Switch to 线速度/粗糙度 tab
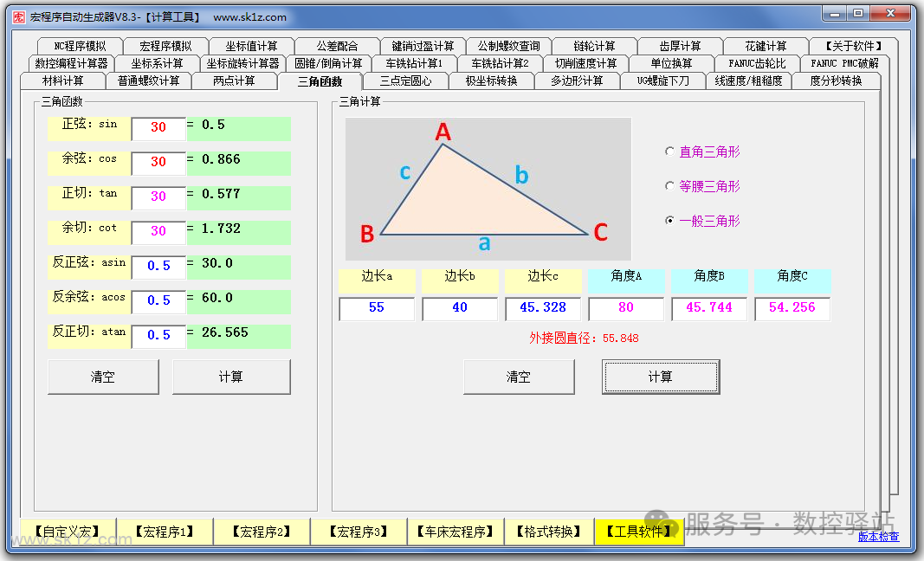 click(748, 81)
